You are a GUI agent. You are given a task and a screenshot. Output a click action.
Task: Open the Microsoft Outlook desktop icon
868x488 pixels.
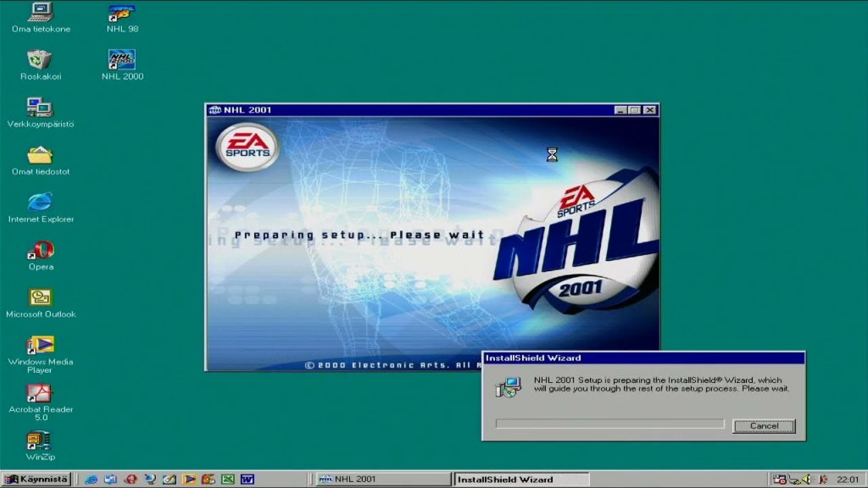point(40,298)
